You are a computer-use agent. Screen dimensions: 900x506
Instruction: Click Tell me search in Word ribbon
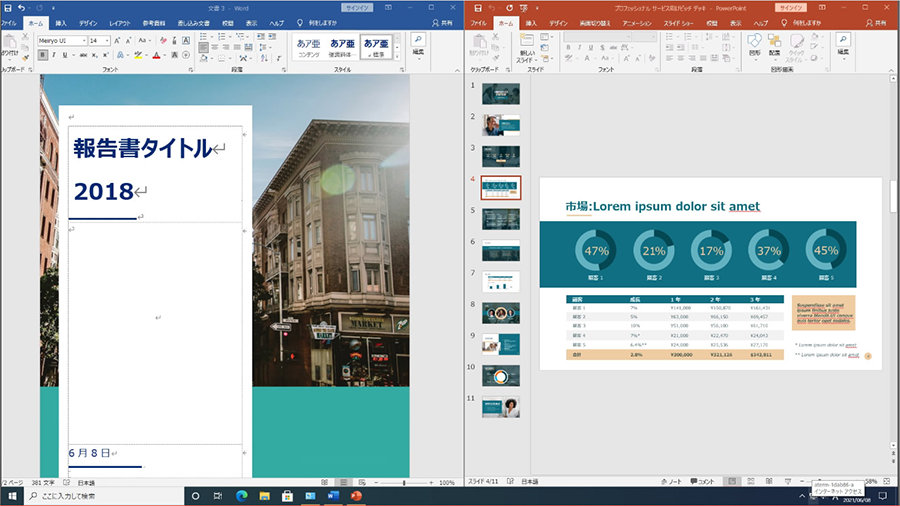[317, 23]
